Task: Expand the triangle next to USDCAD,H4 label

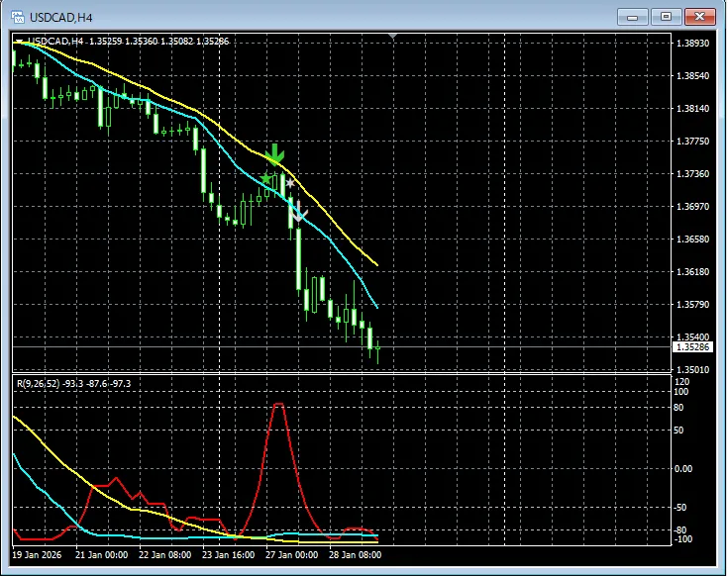Action: point(20,42)
